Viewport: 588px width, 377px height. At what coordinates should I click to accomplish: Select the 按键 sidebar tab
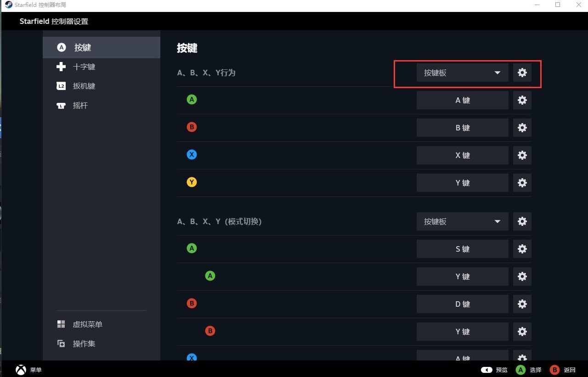[102, 47]
